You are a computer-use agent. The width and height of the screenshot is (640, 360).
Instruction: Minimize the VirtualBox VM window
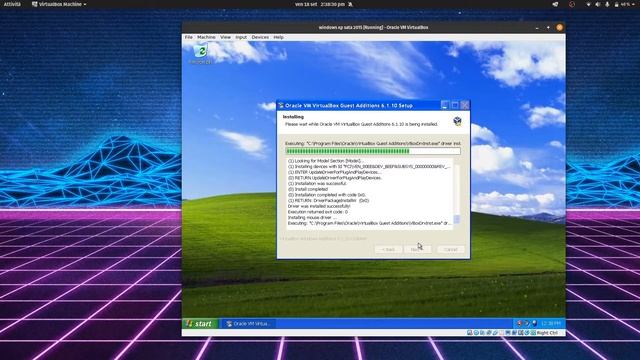click(537, 28)
